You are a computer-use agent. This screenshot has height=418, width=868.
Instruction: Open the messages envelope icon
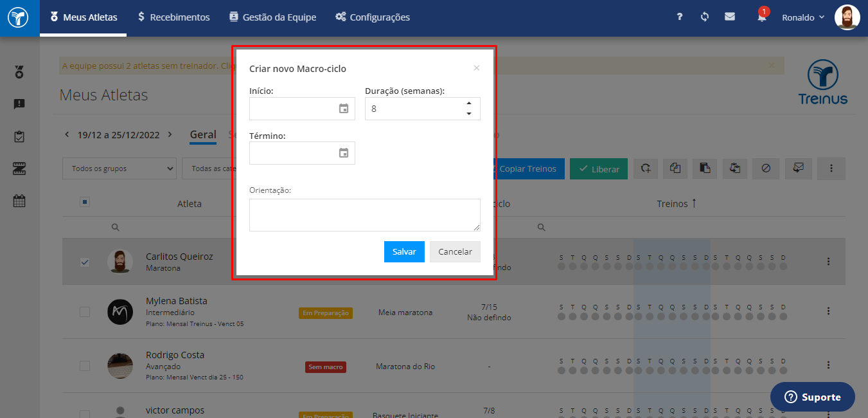730,17
